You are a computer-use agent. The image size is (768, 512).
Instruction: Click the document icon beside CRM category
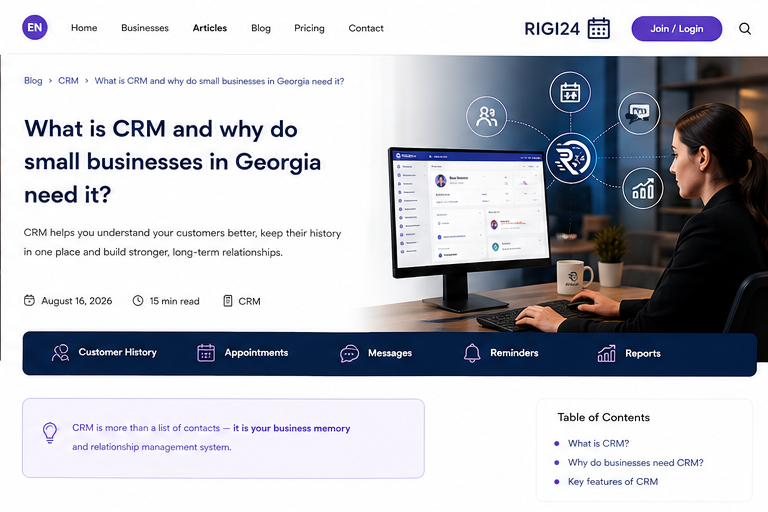pos(228,301)
